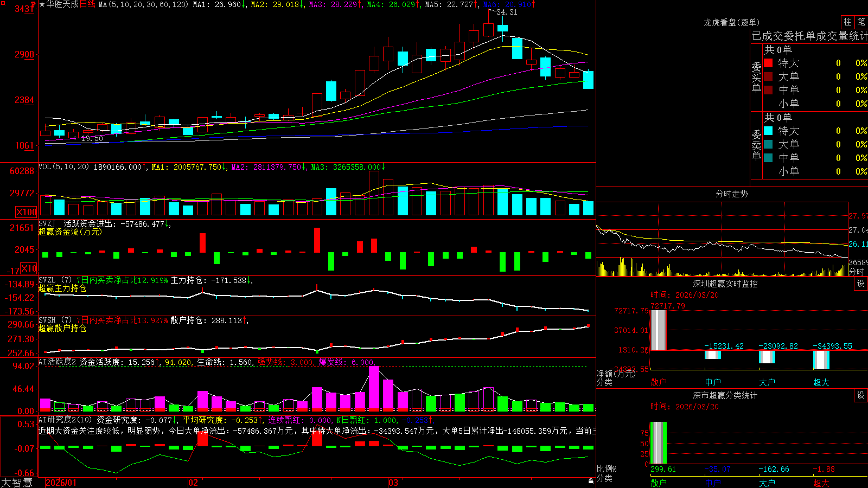868x488 pixels.
Task: Click the 小单 row under 委卖单
Action: pos(815,171)
